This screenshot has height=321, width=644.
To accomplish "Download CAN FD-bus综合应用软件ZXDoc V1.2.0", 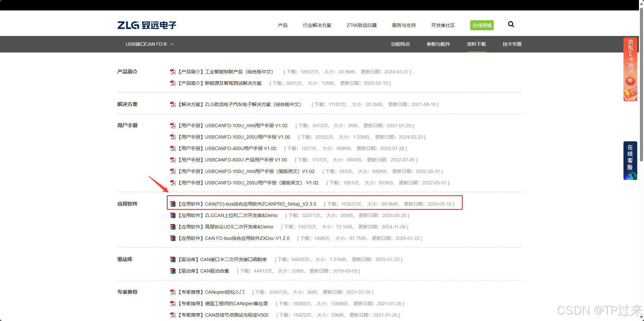I will [234, 238].
